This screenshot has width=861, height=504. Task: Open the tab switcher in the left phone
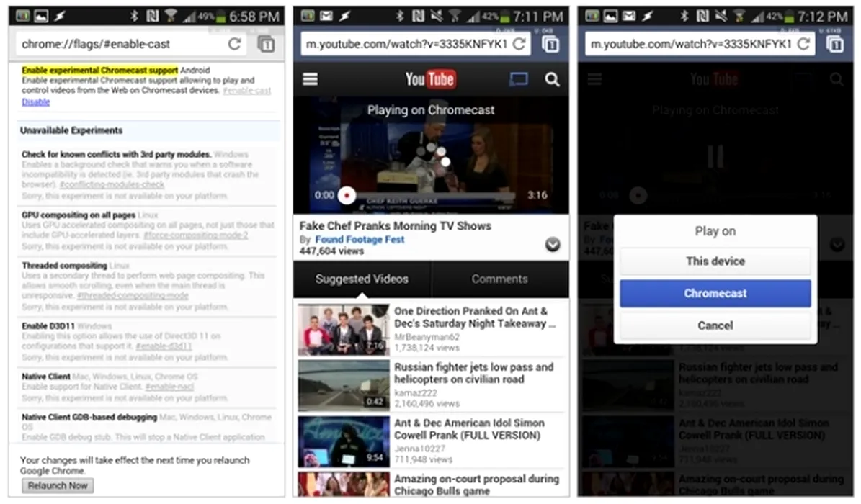tap(267, 44)
